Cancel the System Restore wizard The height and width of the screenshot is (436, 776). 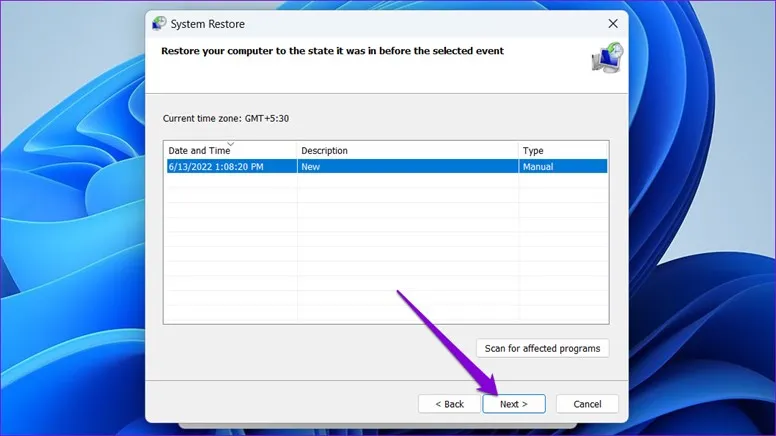[x=587, y=404]
